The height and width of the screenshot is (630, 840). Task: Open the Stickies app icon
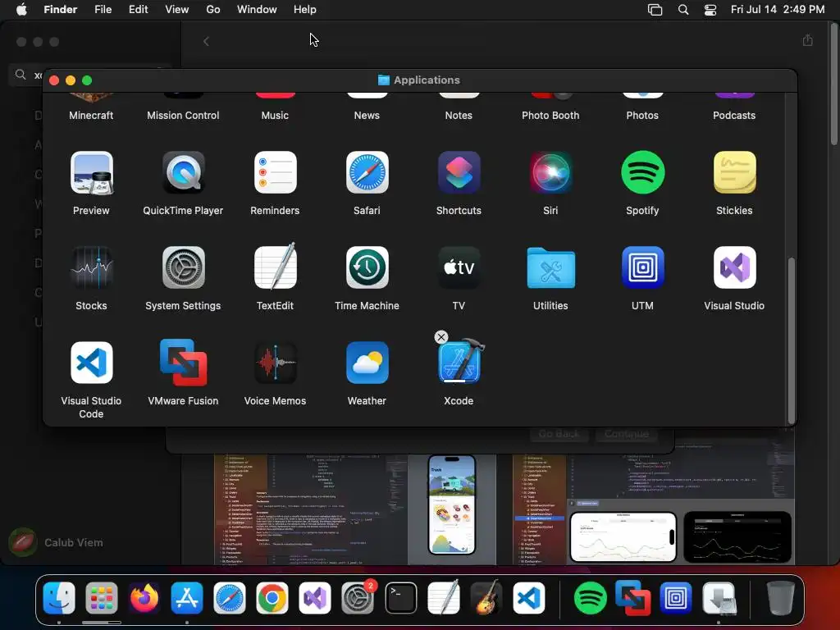[x=734, y=172]
